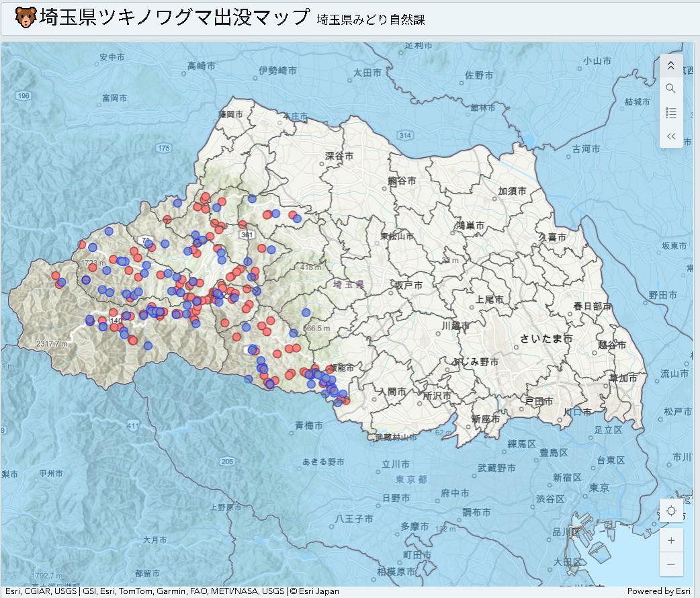Zoom in with the plus button
Screen dimensions: 700x598
pyautogui.click(x=671, y=541)
